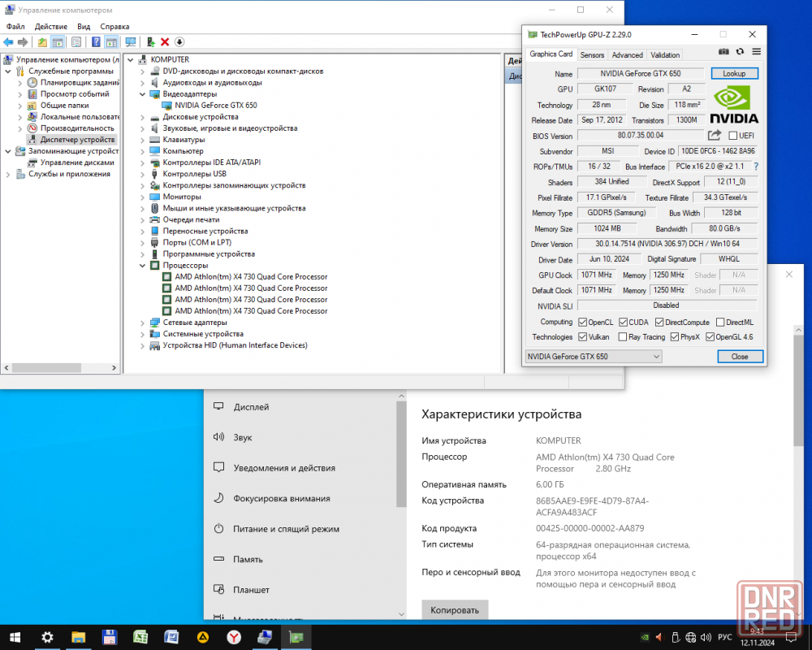The image size is (812, 650).
Task: Open the Вид menu
Action: [84, 27]
